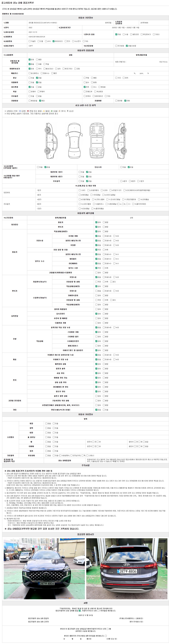The image size is (169, 644).
Task: Check the 미이행 recall status checkbox
Action: pos(116,100)
